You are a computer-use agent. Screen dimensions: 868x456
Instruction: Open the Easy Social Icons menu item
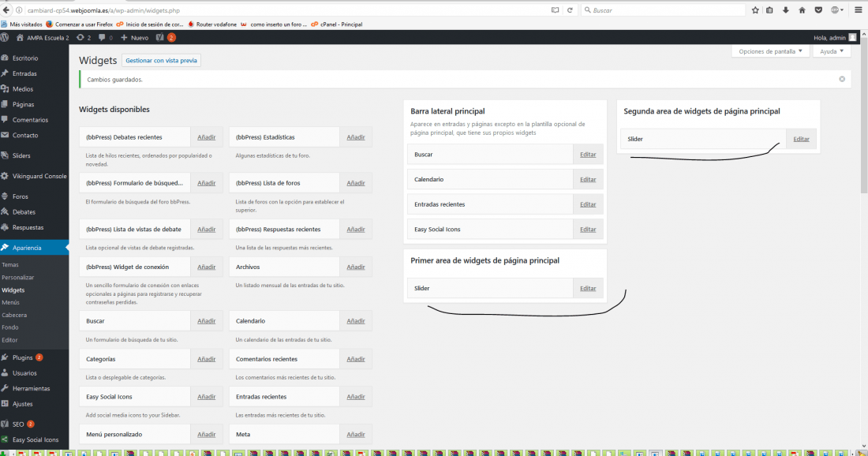[36, 440]
